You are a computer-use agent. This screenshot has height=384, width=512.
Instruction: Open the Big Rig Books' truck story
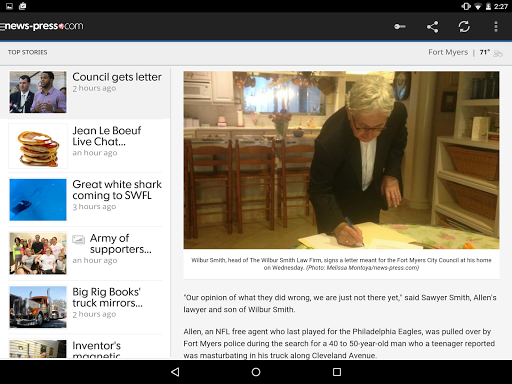click(85, 307)
